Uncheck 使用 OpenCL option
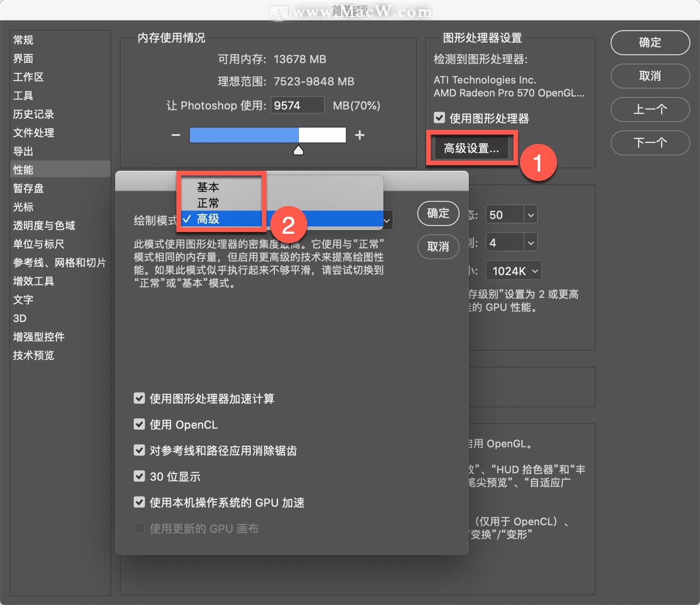700x605 pixels. point(139,424)
